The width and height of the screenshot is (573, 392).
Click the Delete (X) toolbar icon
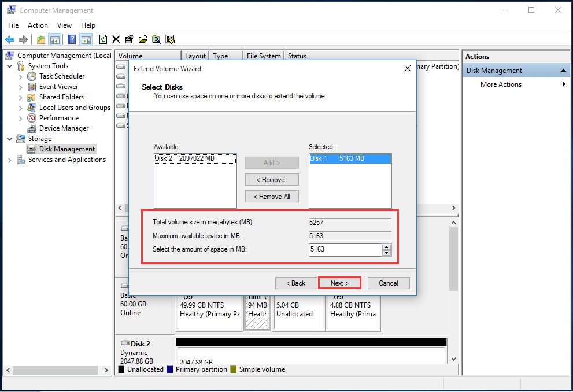pyautogui.click(x=114, y=39)
